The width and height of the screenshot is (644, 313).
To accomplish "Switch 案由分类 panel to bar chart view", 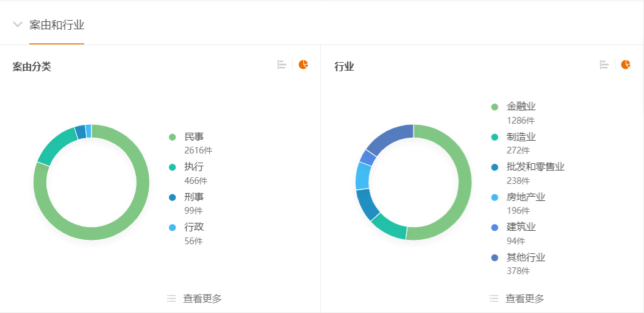I will [x=282, y=65].
